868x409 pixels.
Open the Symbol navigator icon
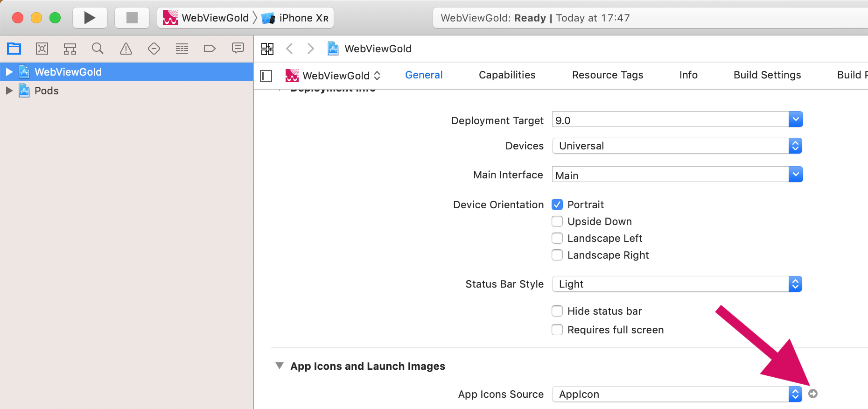tap(70, 49)
